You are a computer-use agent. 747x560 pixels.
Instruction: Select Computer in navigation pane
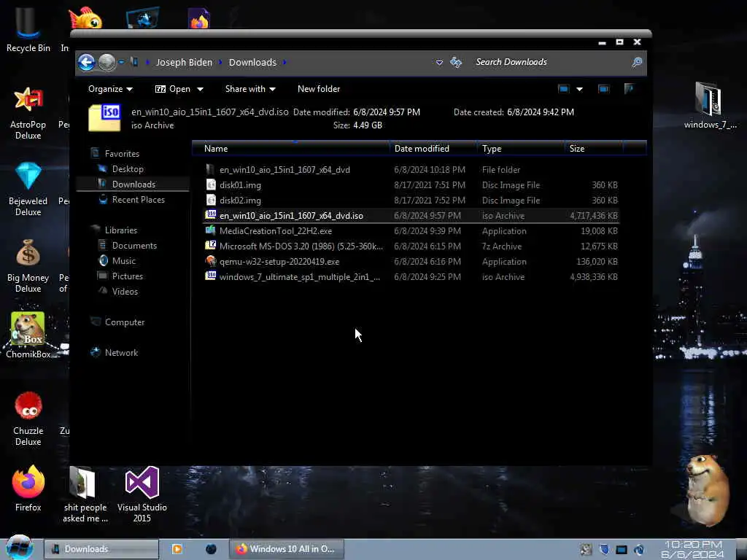click(x=124, y=322)
